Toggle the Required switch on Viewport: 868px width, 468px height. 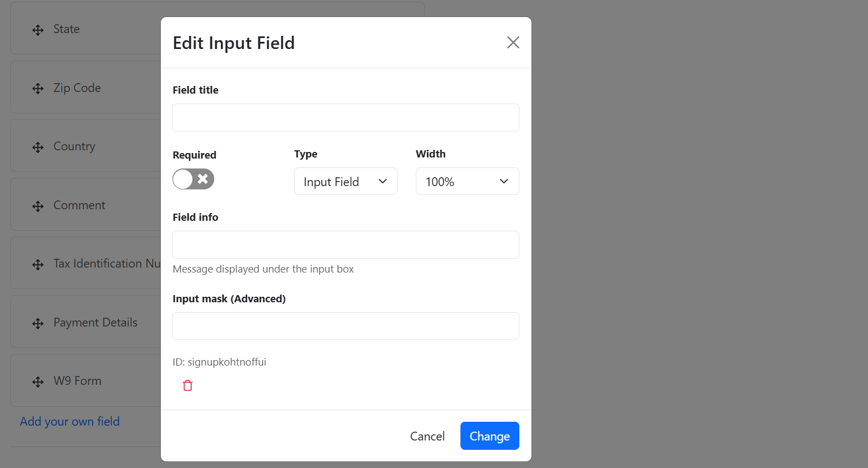(x=193, y=179)
